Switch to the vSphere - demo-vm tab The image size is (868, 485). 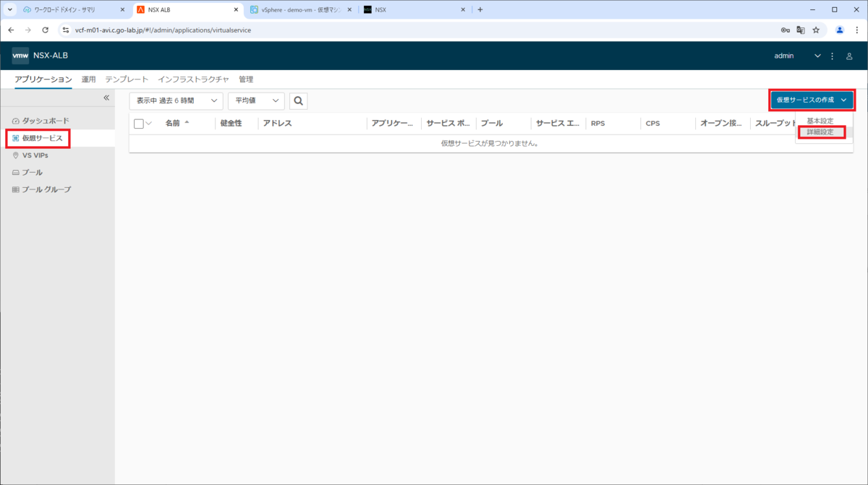[x=301, y=9]
